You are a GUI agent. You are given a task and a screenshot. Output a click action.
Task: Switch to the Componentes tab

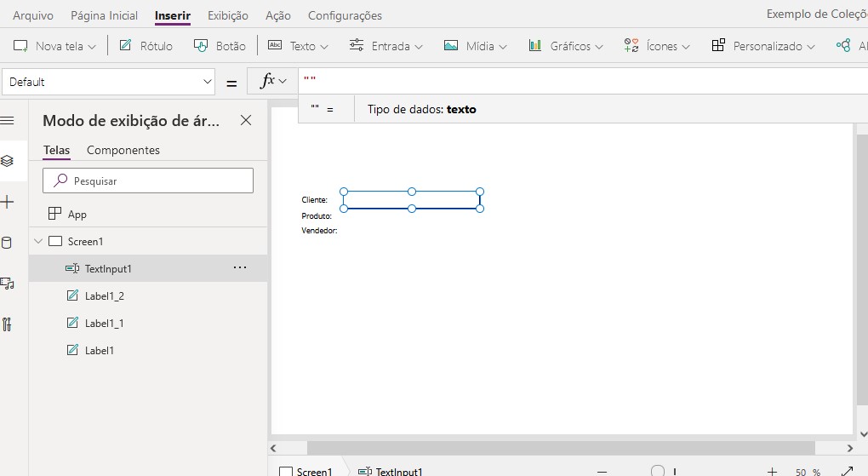click(x=123, y=150)
